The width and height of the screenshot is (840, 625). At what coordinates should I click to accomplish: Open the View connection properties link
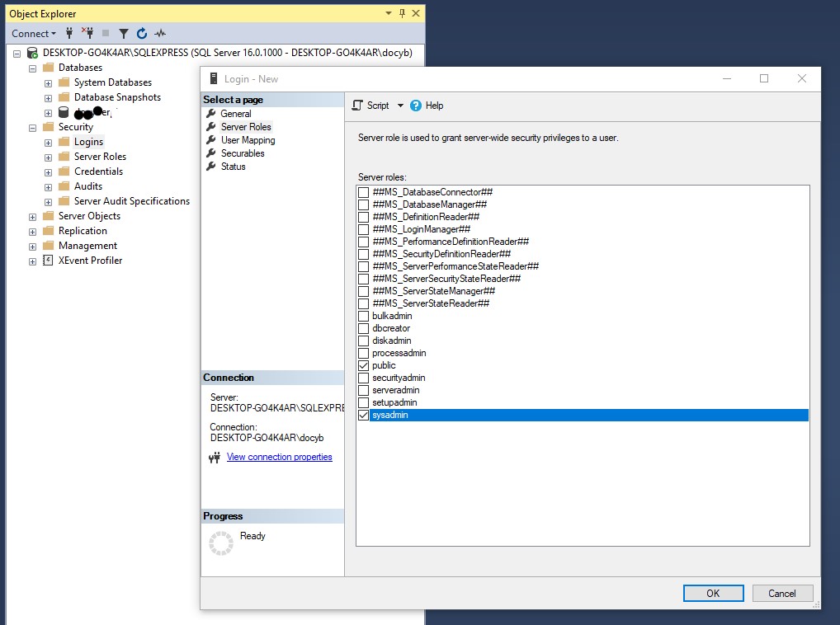tap(280, 456)
